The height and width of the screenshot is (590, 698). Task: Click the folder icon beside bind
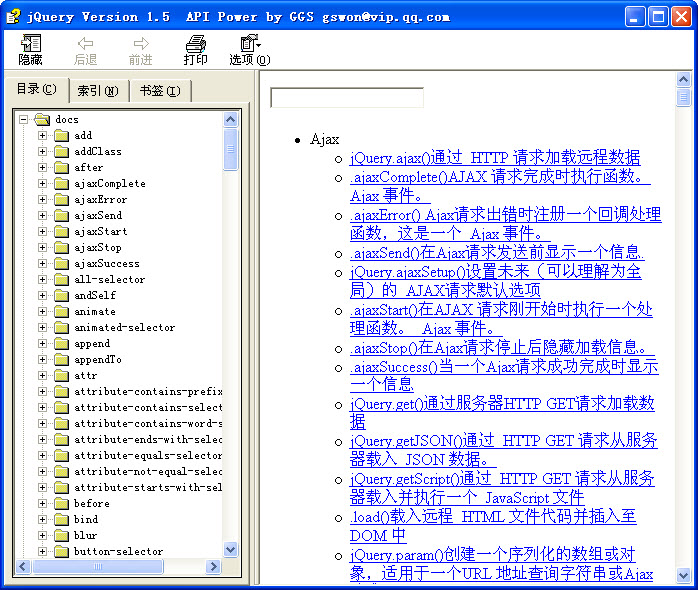[61, 520]
